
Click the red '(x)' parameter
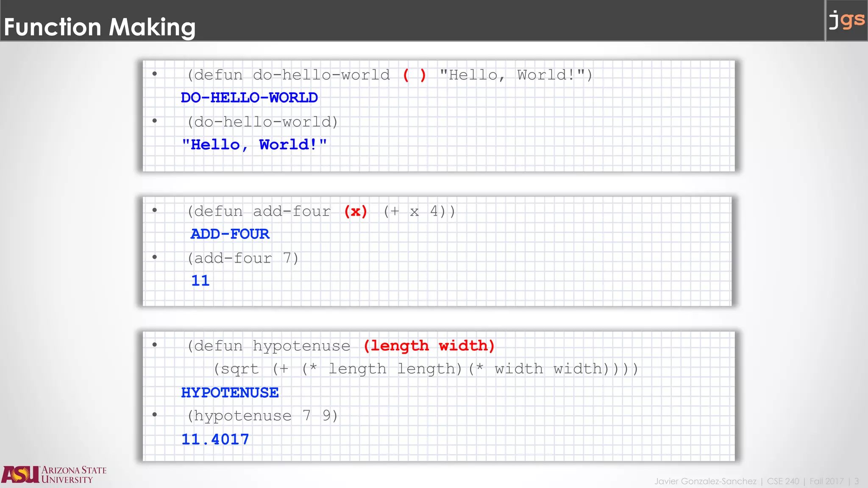pyautogui.click(x=356, y=211)
